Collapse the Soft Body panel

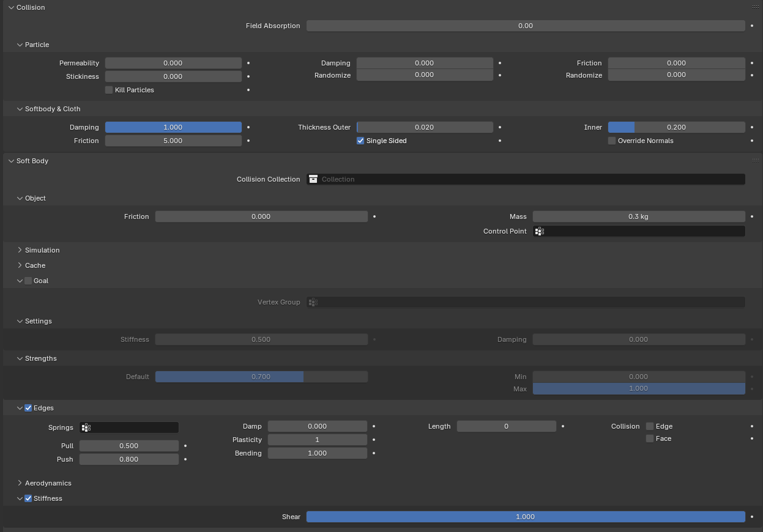pyautogui.click(x=11, y=161)
